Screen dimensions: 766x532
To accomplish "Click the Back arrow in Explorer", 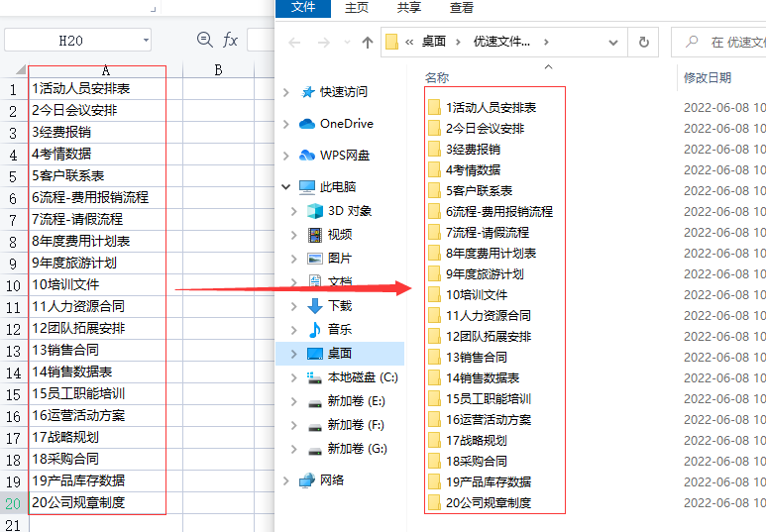I will [294, 43].
